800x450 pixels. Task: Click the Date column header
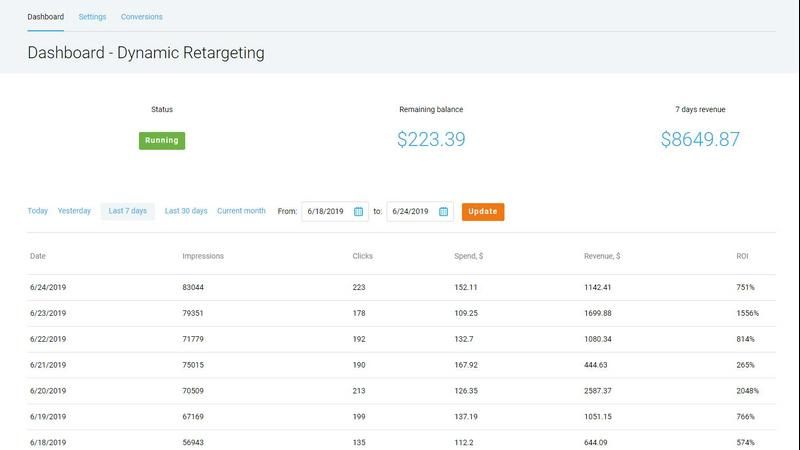[x=38, y=256]
